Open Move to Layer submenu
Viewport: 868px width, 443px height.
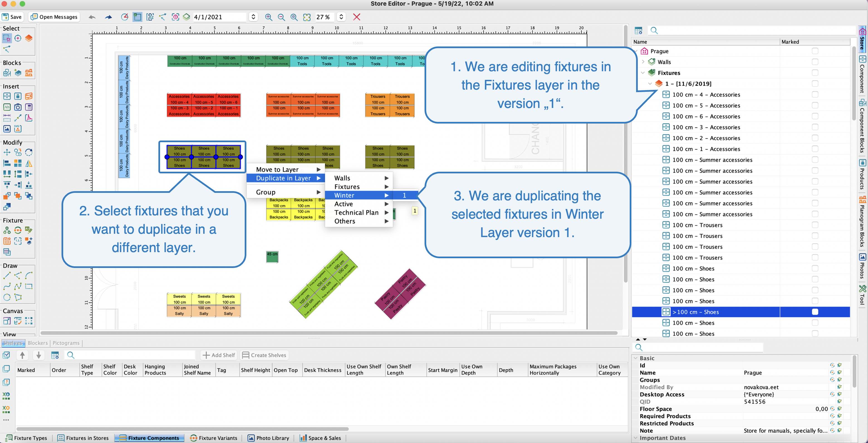click(286, 169)
